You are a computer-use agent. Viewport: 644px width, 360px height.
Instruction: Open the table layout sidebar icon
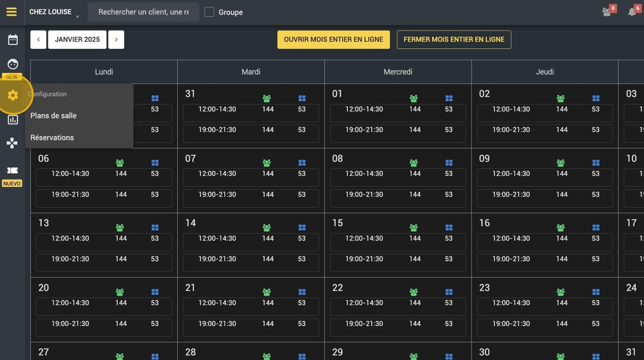click(12, 143)
